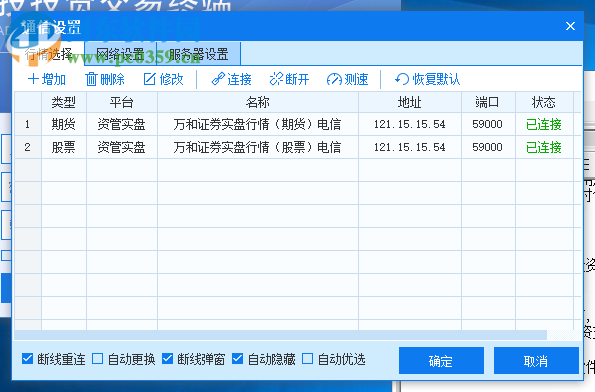Uncheck the 断线重连 checkbox

pyautogui.click(x=27, y=359)
